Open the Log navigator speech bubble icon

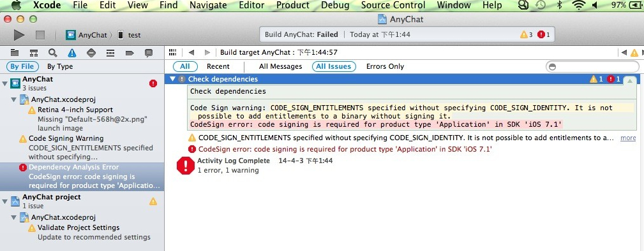[x=149, y=52]
